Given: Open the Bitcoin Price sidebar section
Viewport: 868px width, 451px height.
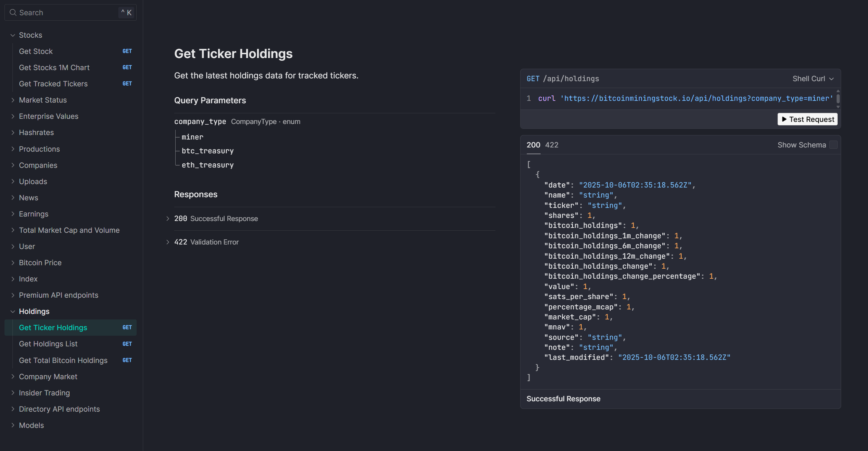Looking at the screenshot, I should [40, 262].
